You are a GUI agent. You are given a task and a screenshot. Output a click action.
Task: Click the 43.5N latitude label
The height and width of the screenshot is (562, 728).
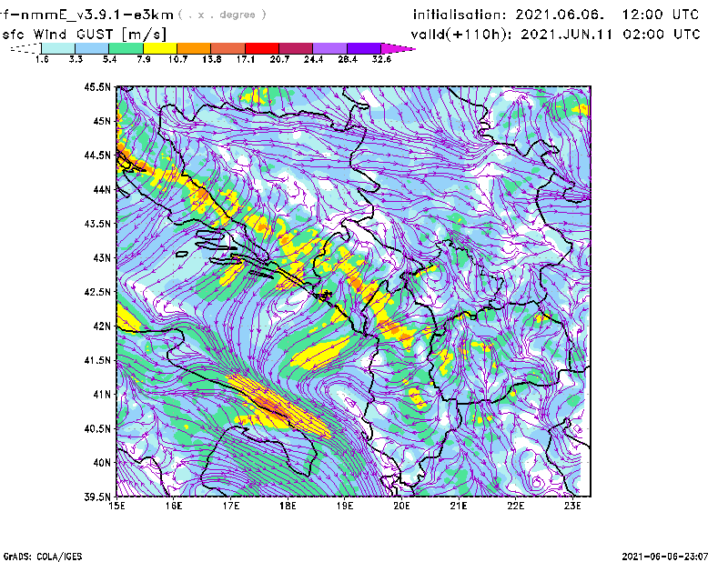tap(97, 224)
